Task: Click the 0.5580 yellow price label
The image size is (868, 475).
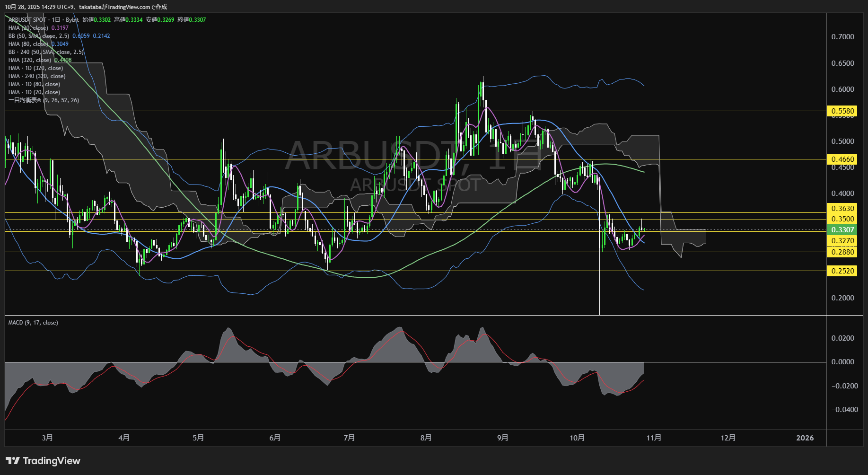Action: [x=842, y=111]
